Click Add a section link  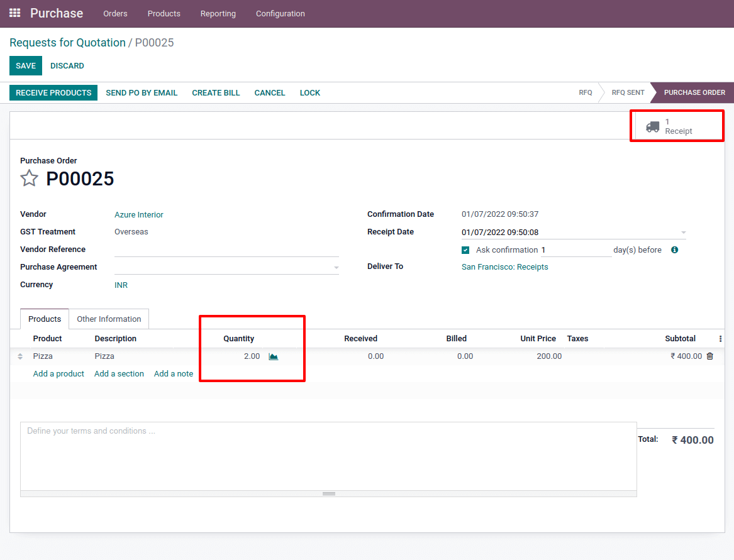coord(119,374)
